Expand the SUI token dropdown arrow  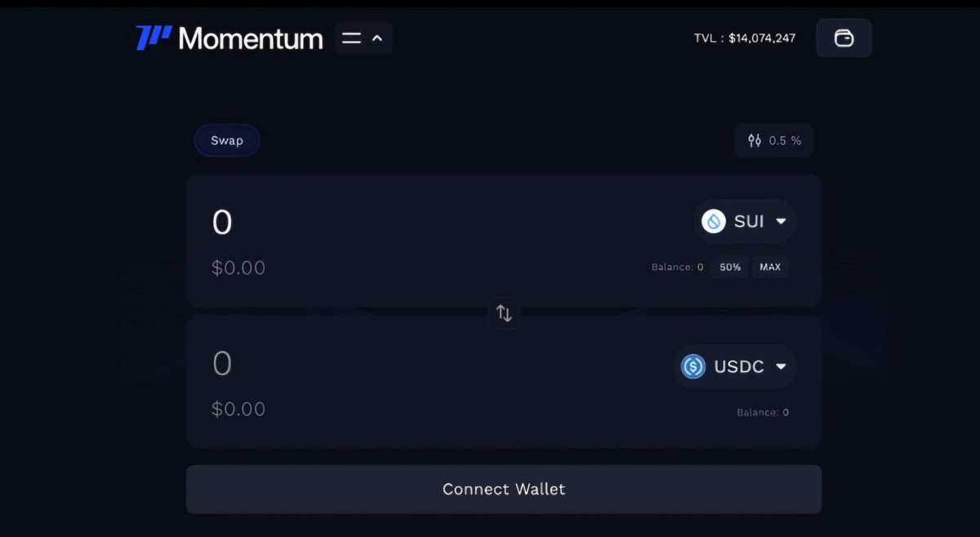[781, 221]
